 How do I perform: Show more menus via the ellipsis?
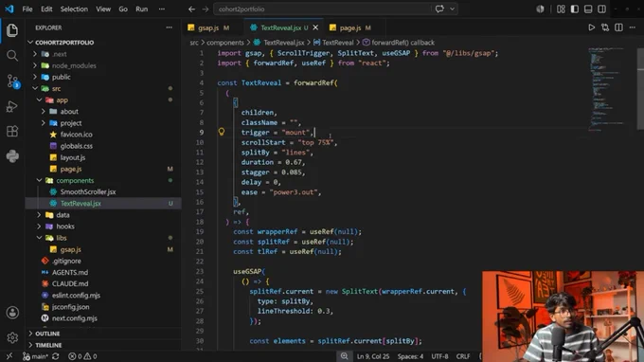pos(162,9)
